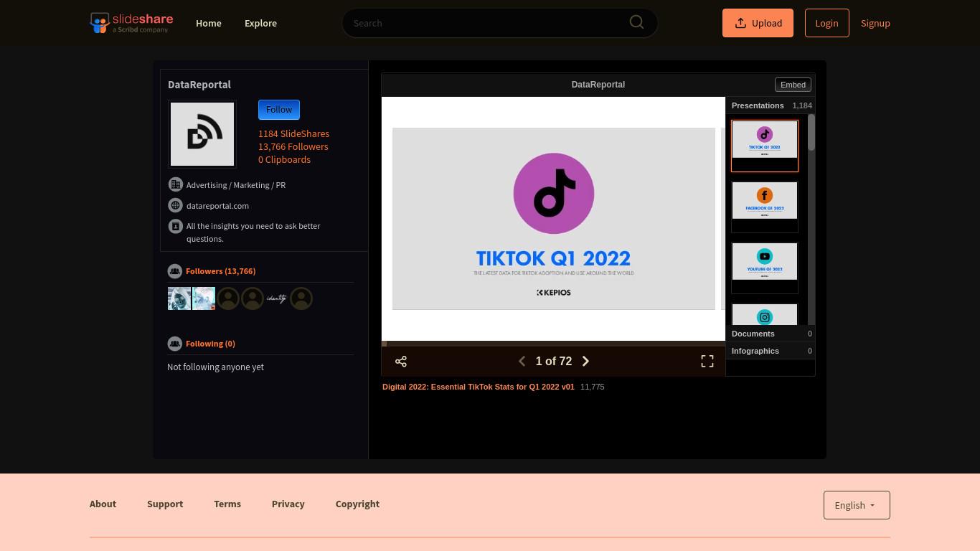980x551 pixels.
Task: Click 'Advertising / Marketing / PR' text
Action: (236, 185)
